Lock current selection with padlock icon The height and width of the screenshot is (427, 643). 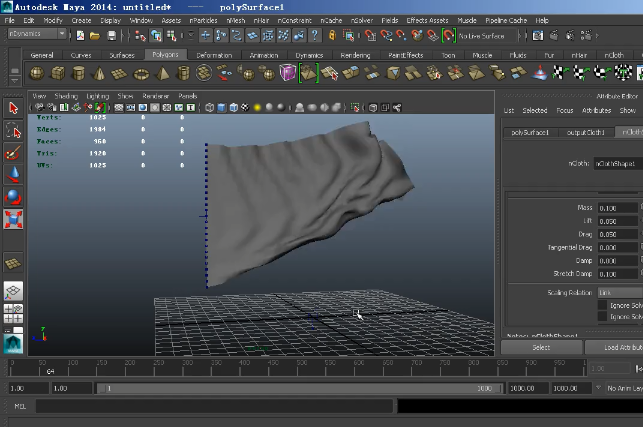tap(332, 36)
